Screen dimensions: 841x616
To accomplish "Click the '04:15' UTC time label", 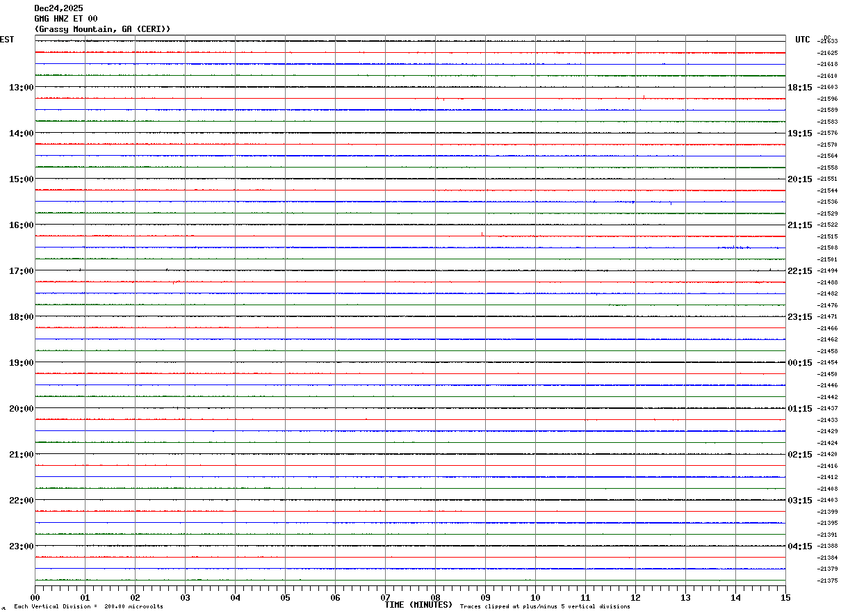I will pyautogui.click(x=799, y=546).
